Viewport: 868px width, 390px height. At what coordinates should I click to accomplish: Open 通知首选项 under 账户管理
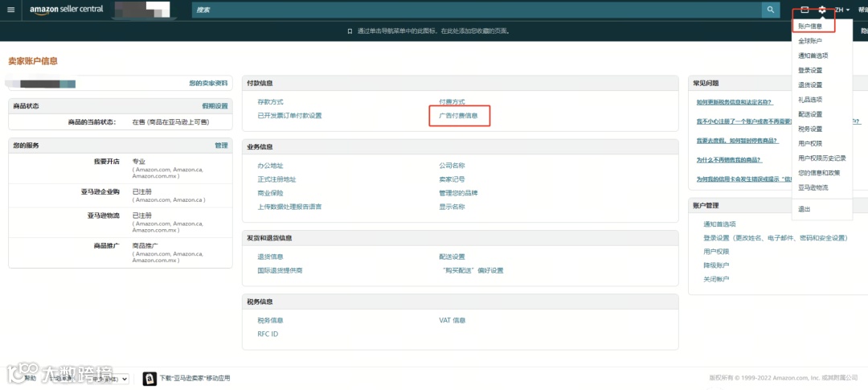tap(719, 224)
